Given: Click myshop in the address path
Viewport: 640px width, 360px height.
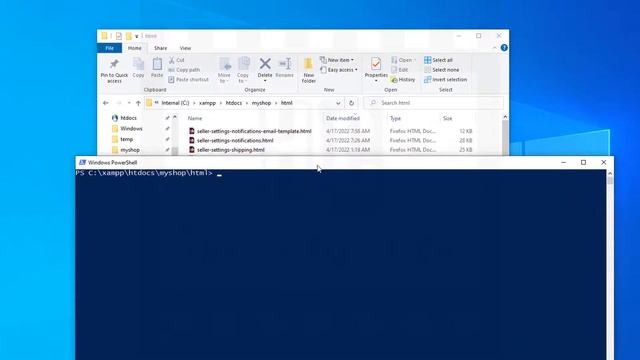Looking at the screenshot, I should [261, 103].
